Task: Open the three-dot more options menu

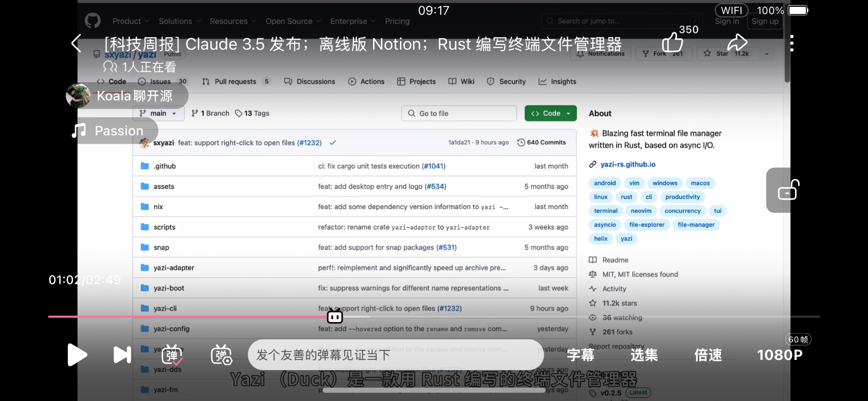Action: [792, 43]
